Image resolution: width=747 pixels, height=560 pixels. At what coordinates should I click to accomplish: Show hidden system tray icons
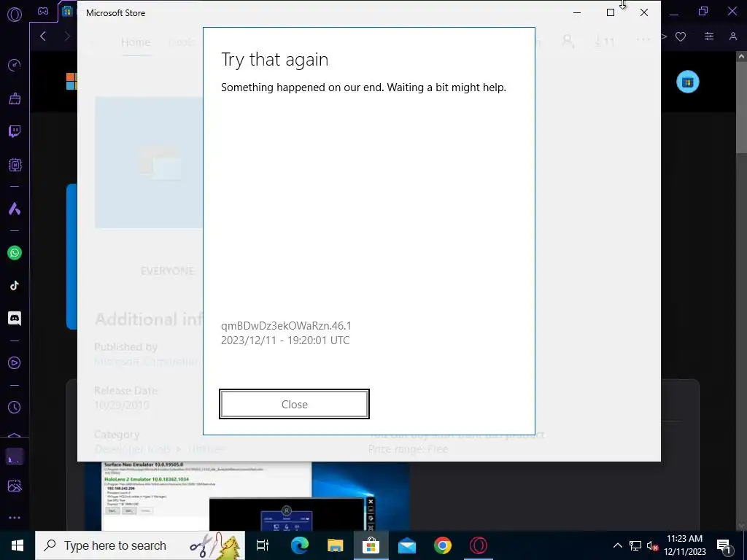click(617, 545)
